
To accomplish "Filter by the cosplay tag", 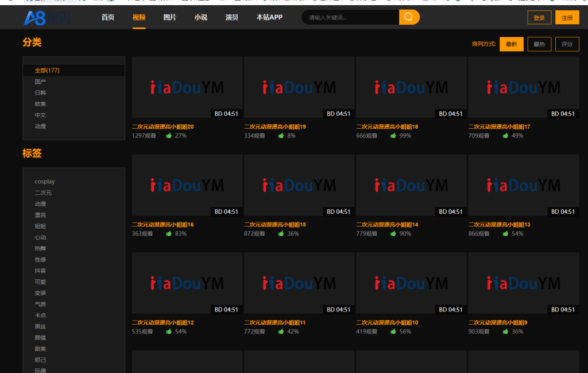I will pos(45,182).
